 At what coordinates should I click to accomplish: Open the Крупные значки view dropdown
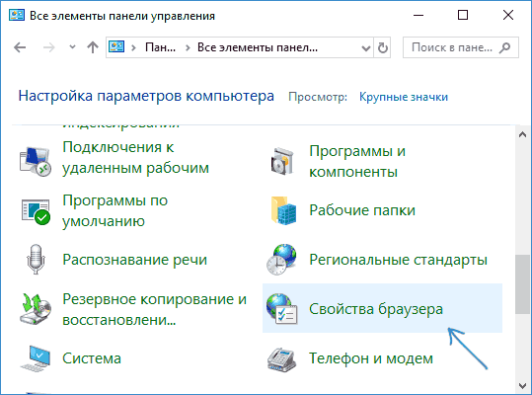click(404, 97)
